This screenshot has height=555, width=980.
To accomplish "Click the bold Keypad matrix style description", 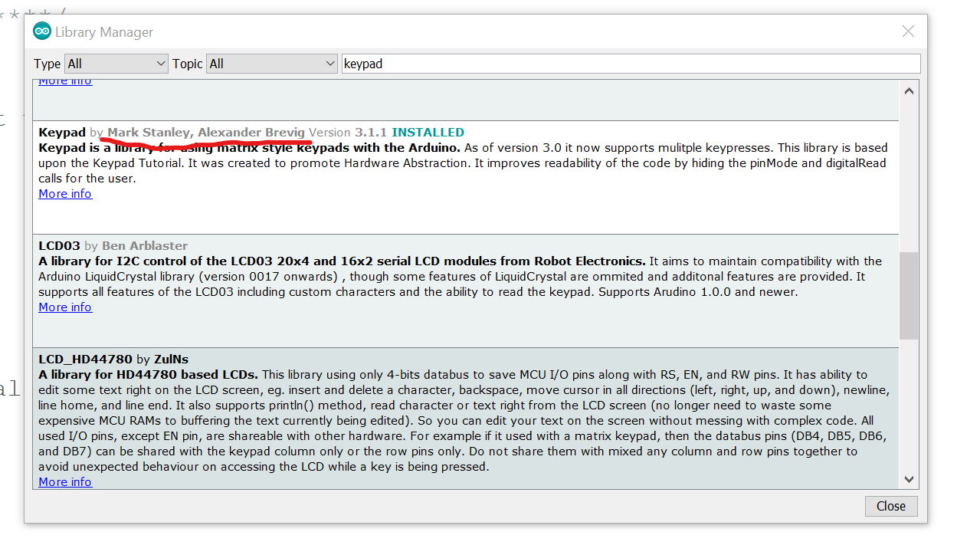I will [249, 148].
